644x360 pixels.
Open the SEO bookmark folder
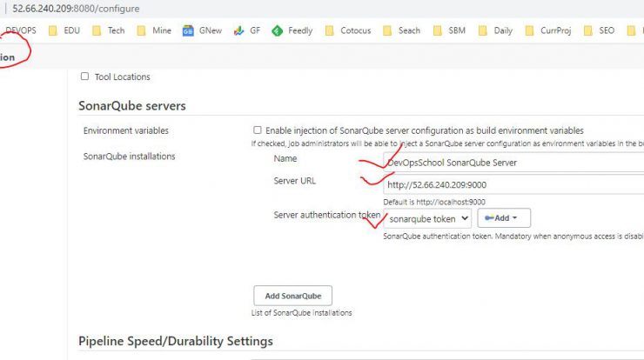(599, 30)
